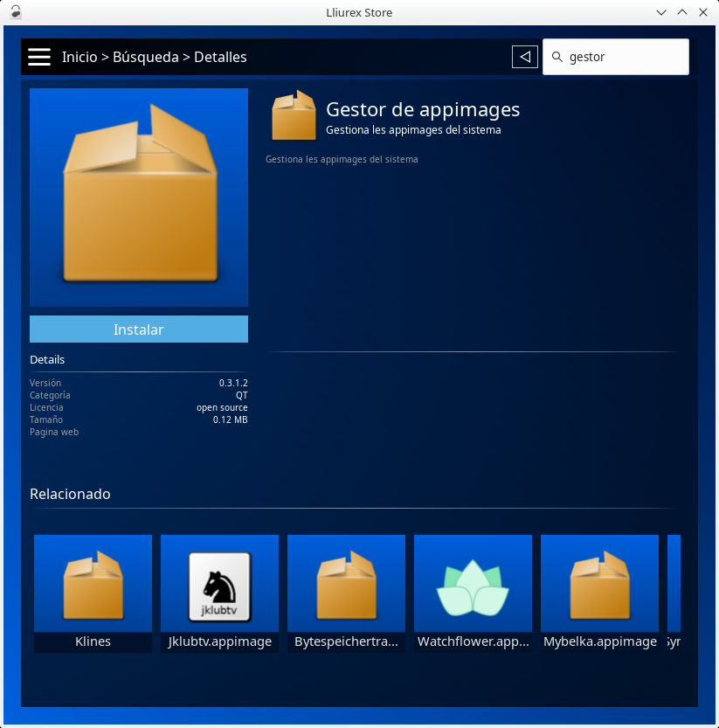Click the large package box image
Screen dimensions: 719x728
coord(139,198)
